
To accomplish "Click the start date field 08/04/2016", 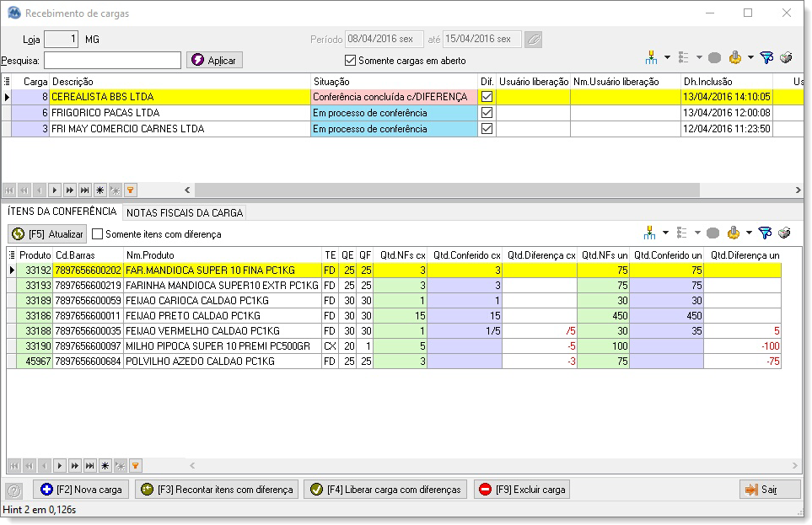I will [384, 40].
